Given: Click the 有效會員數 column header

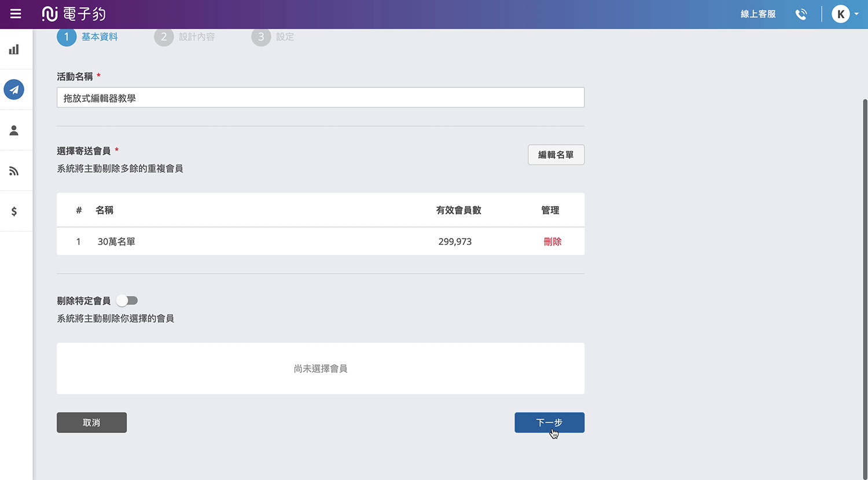Looking at the screenshot, I should (x=458, y=210).
